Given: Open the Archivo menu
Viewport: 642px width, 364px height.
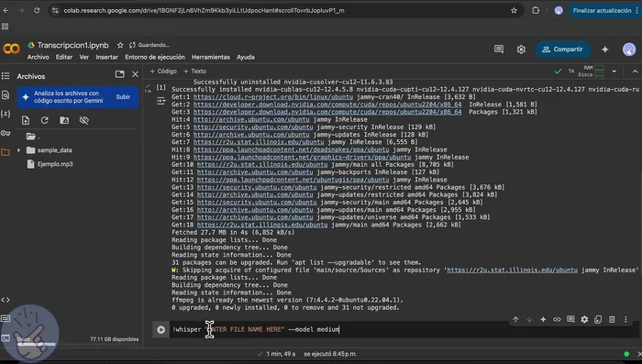Looking at the screenshot, I should coord(39,57).
